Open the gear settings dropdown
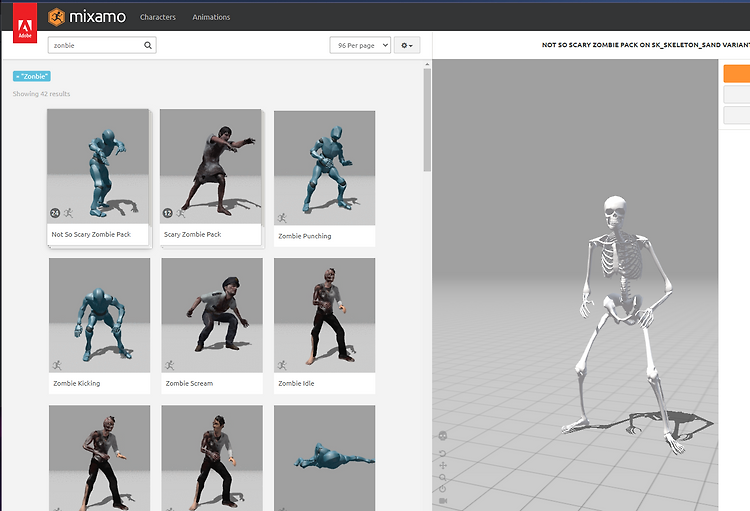 click(x=407, y=45)
